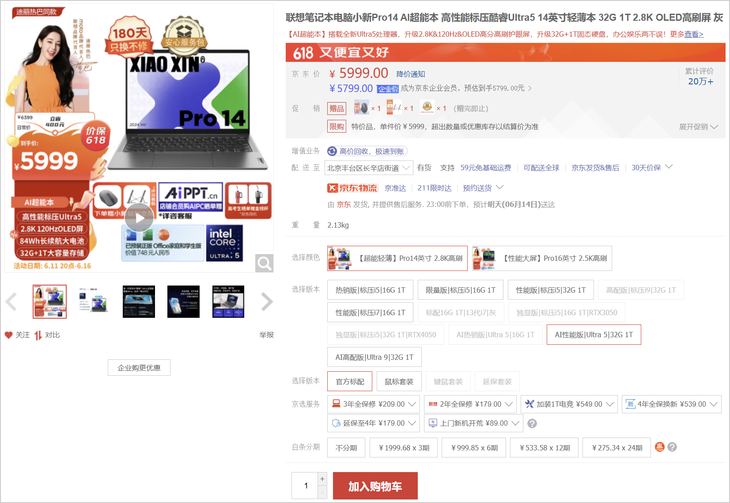The height and width of the screenshot is (503, 730).
Task: Click 降价通知 price drop notice
Action: tap(411, 74)
